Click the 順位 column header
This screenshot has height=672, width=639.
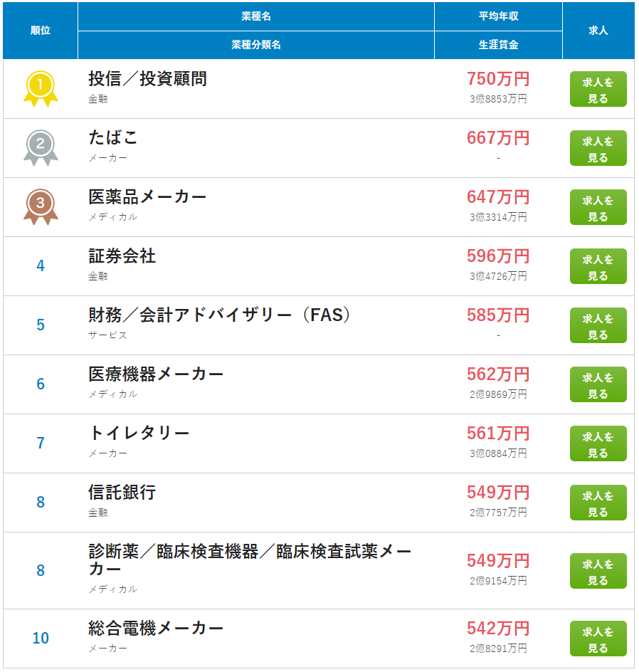coord(41,31)
